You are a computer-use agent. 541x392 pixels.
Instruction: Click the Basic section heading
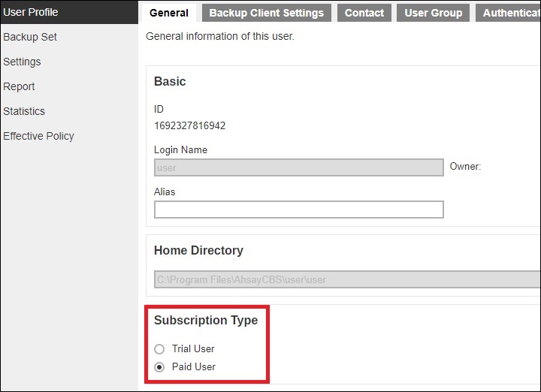click(x=170, y=81)
